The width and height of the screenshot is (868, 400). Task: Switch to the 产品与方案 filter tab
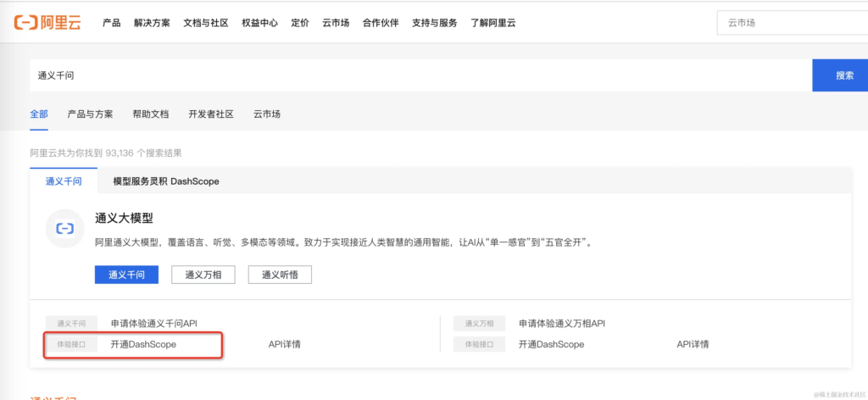[x=90, y=114]
